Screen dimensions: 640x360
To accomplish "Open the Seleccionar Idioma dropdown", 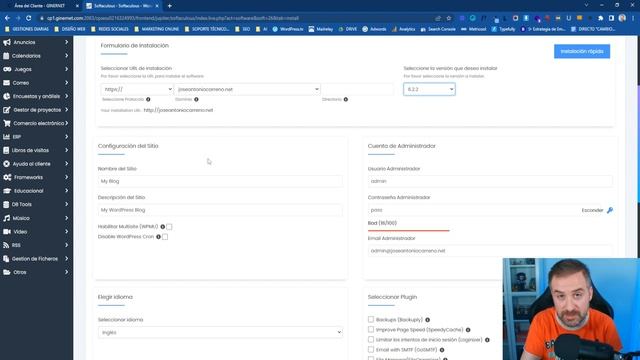I will [220, 332].
